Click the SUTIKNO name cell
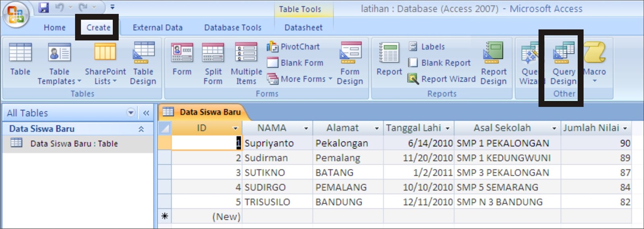644x229 pixels. (277, 173)
